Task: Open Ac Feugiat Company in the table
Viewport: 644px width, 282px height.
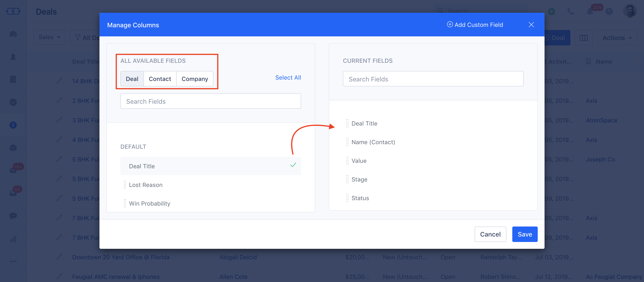Action: 614,277
